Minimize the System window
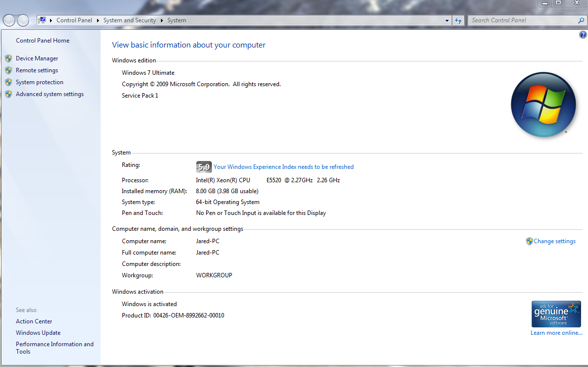588x367 pixels. [x=545, y=3]
